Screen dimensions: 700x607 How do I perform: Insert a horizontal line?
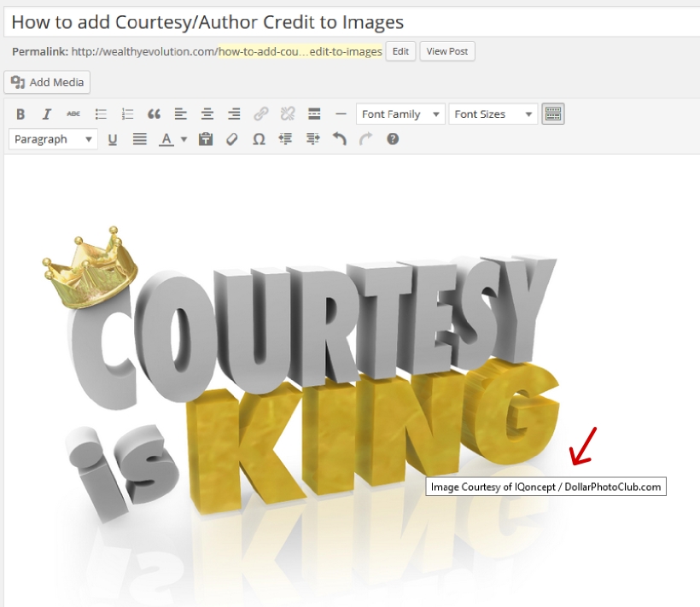click(340, 114)
